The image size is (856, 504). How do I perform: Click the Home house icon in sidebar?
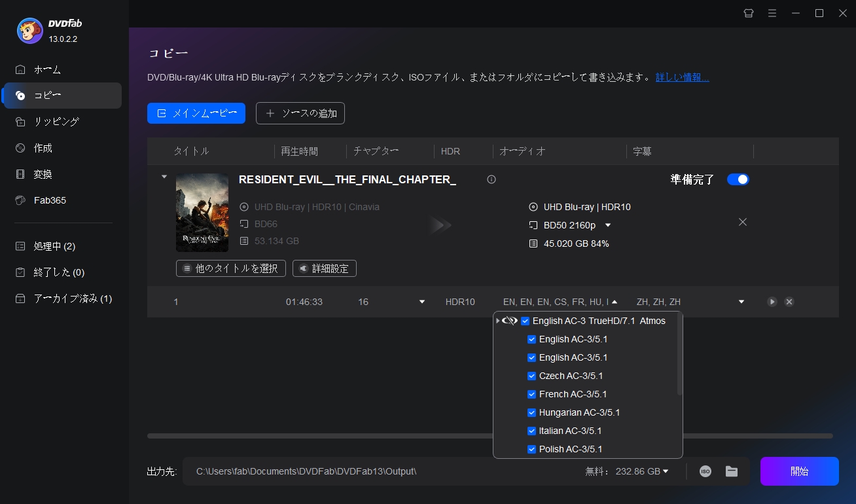20,69
